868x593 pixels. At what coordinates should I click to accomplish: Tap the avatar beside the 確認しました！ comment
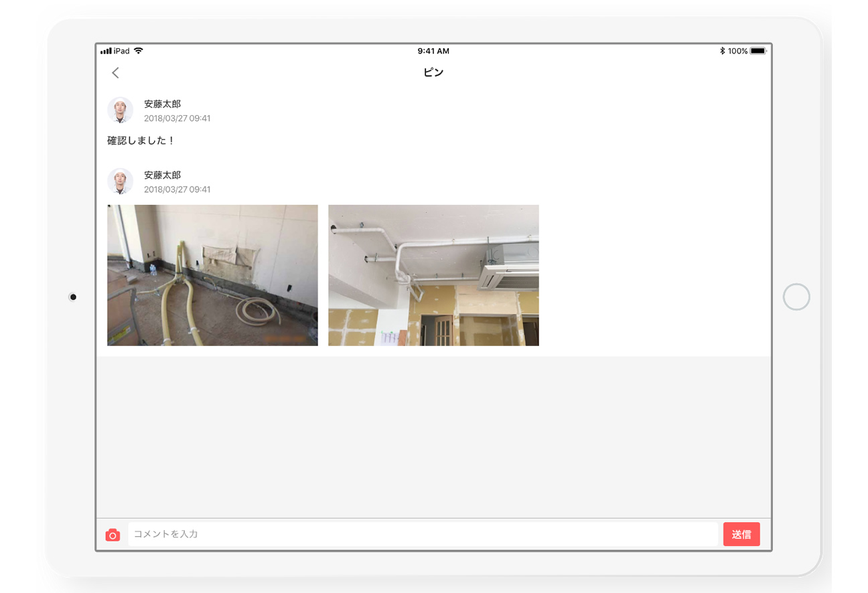[x=121, y=110]
